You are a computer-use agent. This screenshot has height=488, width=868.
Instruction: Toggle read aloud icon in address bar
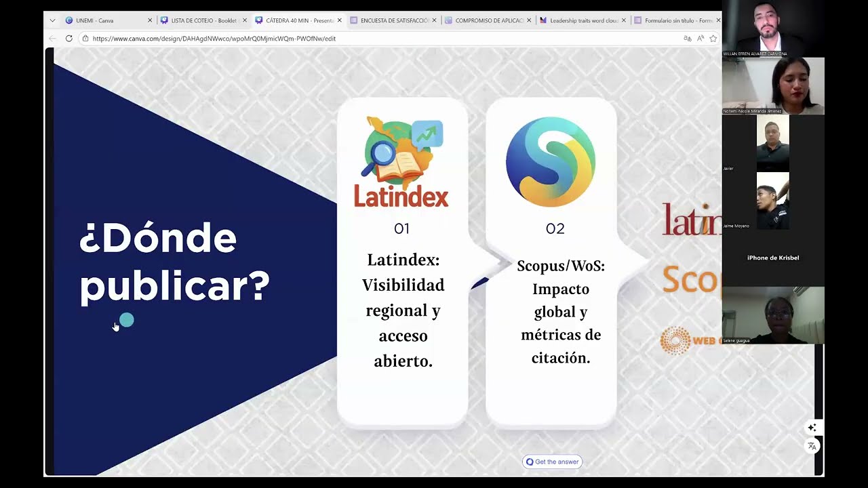pos(701,39)
